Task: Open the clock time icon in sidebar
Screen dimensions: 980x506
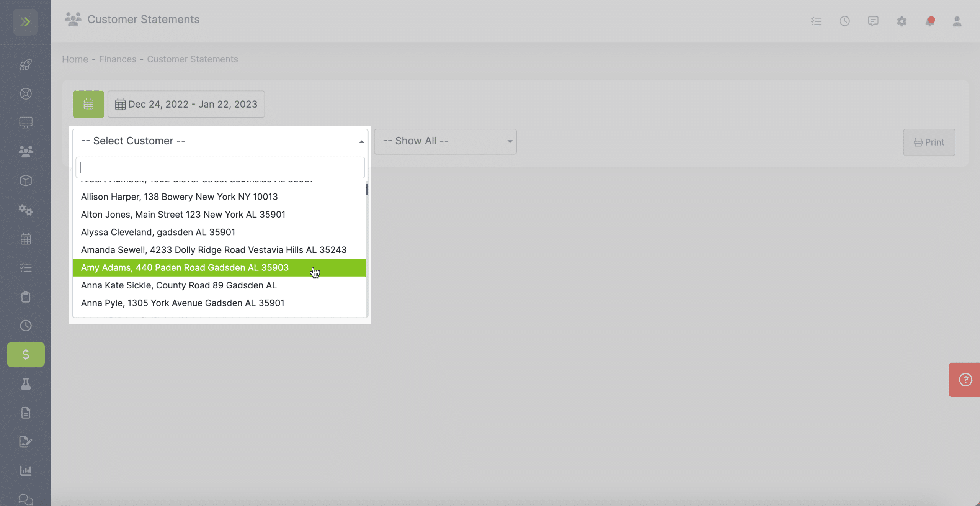Action: [26, 326]
